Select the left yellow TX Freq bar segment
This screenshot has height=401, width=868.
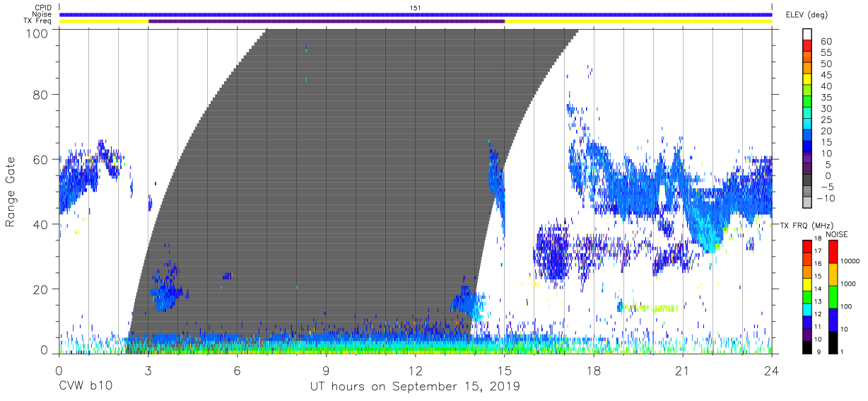tap(104, 21)
